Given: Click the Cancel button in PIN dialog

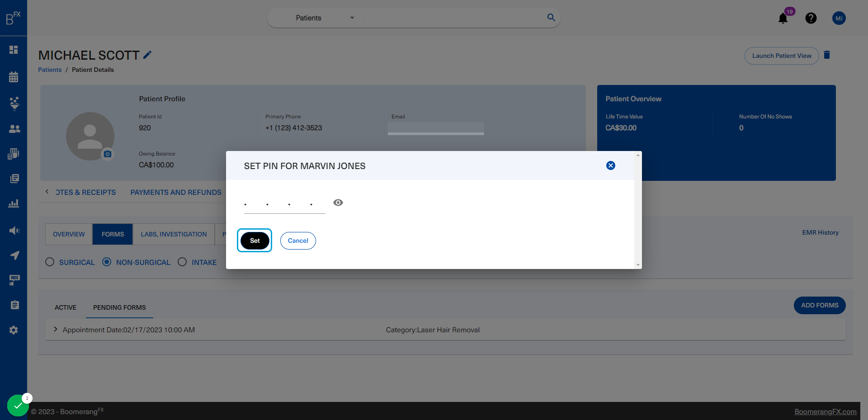Looking at the screenshot, I should 298,241.
